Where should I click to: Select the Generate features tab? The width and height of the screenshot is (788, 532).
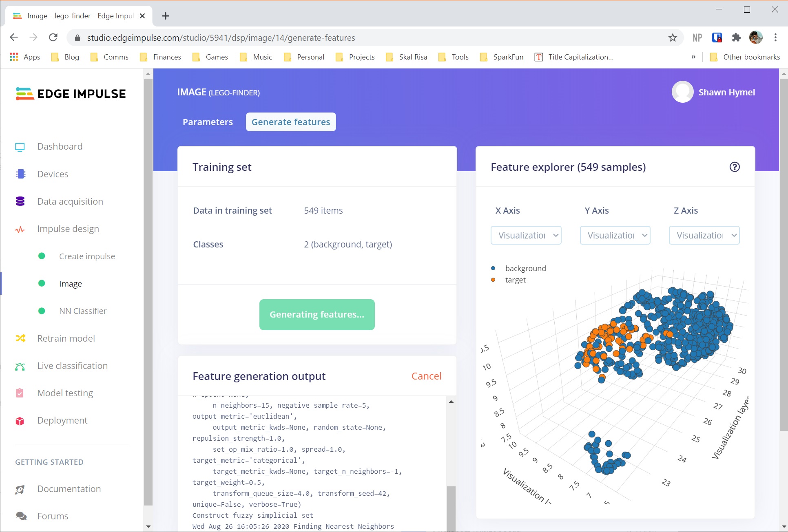click(291, 122)
